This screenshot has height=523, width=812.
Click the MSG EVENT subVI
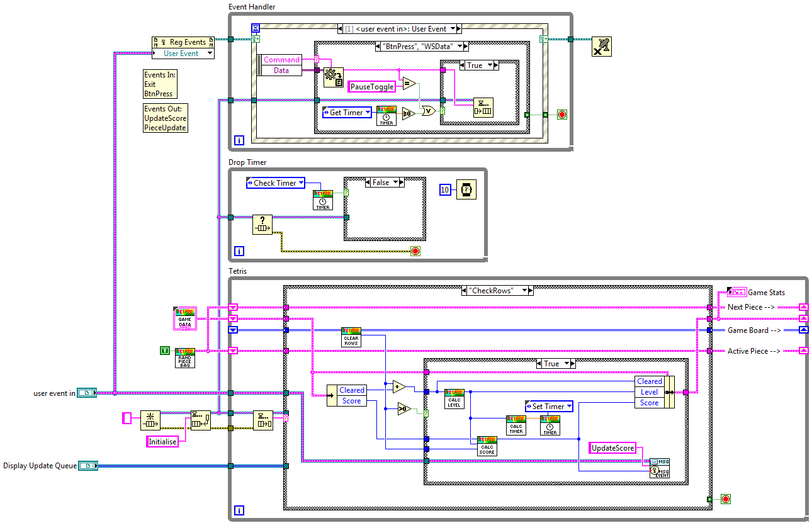(660, 468)
